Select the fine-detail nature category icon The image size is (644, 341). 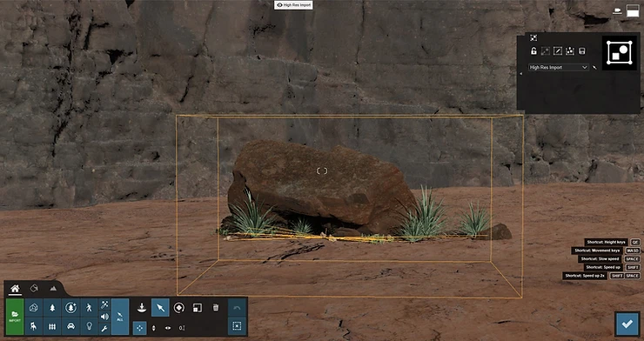(x=70, y=307)
